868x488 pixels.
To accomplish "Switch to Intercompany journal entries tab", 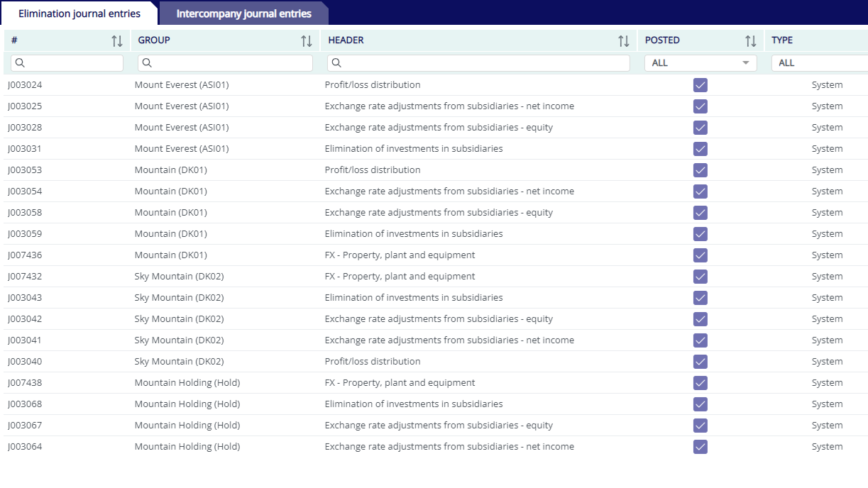I will point(243,13).
